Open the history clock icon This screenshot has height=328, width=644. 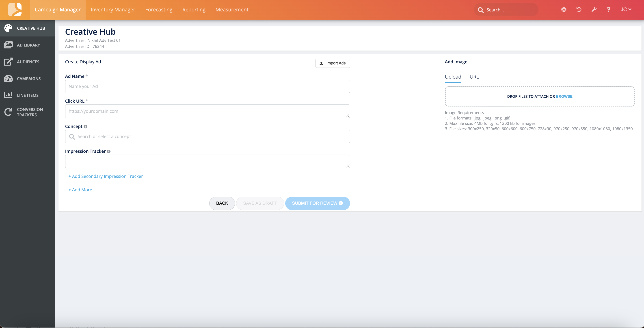pyautogui.click(x=579, y=9)
